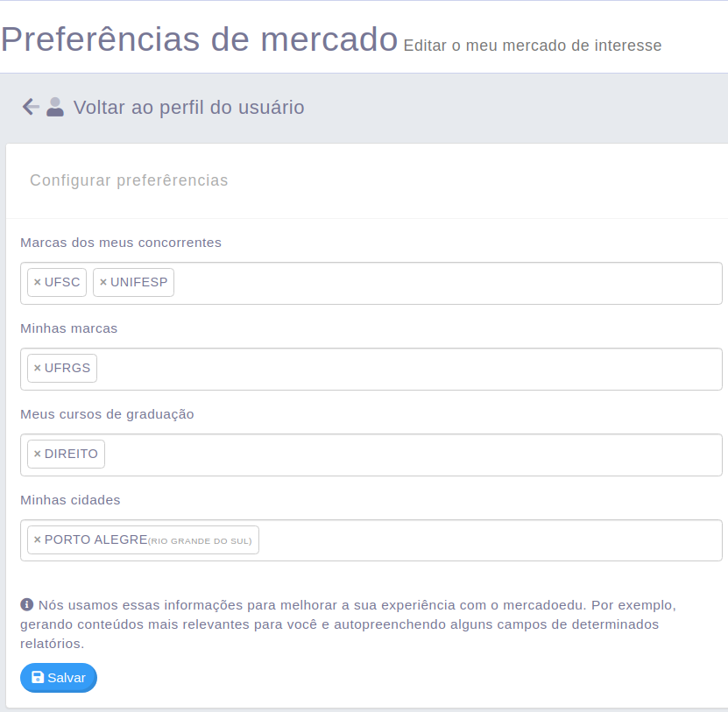Image resolution: width=728 pixels, height=712 pixels.
Task: Select the UFSC tag label
Action: click(x=62, y=282)
